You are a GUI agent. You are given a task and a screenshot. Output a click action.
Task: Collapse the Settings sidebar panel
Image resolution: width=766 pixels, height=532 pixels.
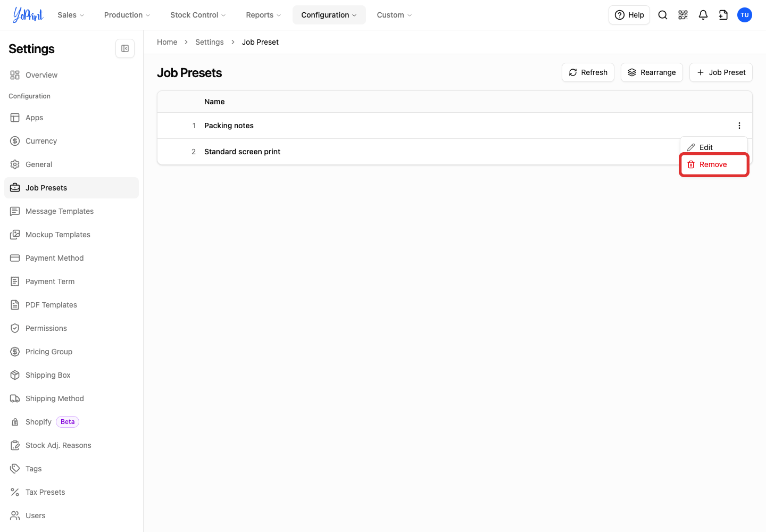[x=125, y=48]
